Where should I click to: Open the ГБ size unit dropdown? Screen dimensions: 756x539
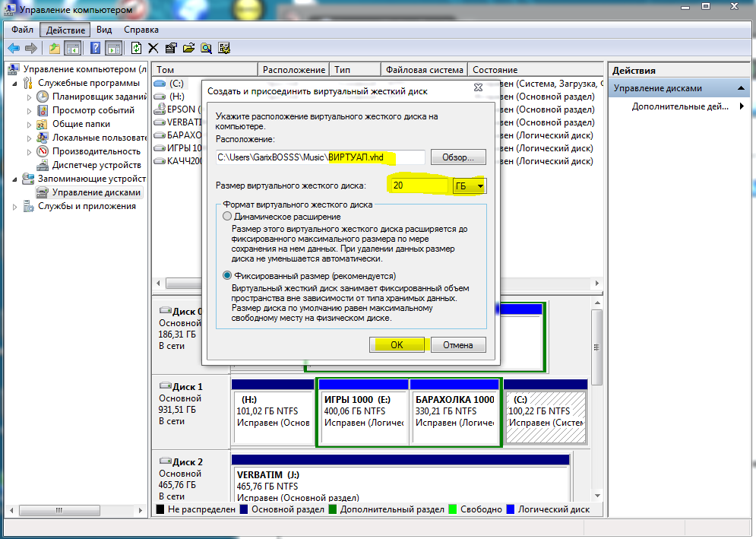coord(469,185)
